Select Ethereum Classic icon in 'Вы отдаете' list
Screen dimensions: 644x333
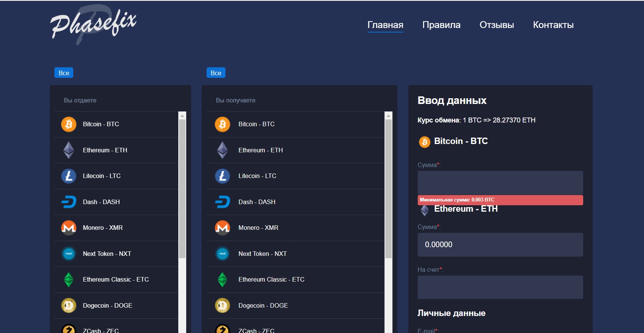click(69, 280)
